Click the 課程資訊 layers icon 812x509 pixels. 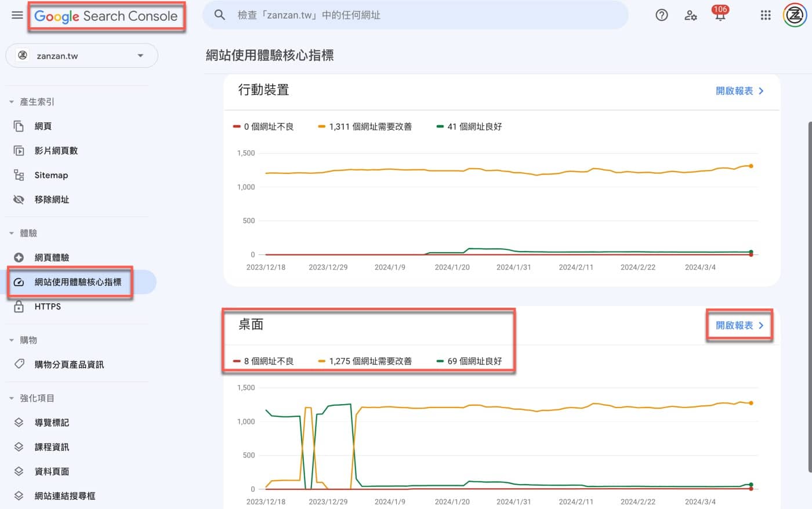19,447
